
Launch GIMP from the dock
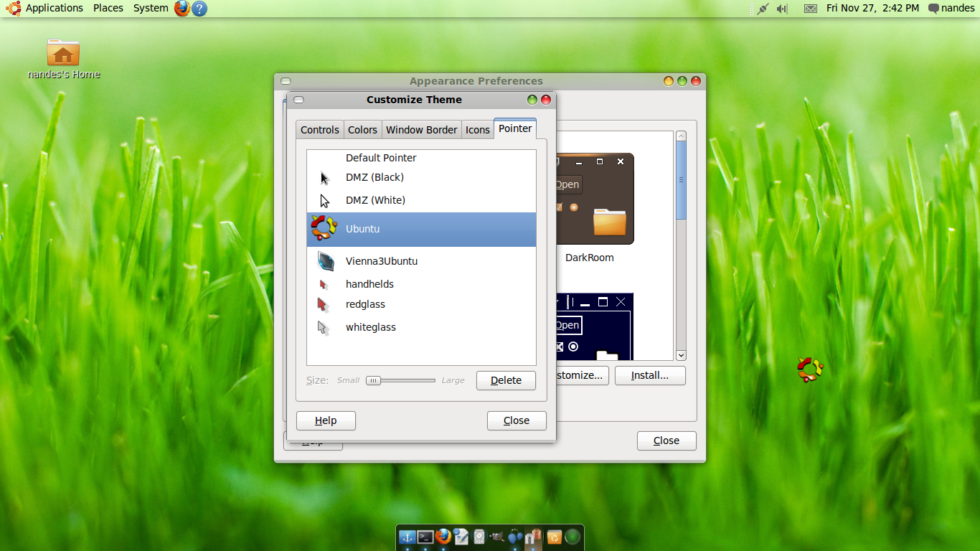pos(497,538)
